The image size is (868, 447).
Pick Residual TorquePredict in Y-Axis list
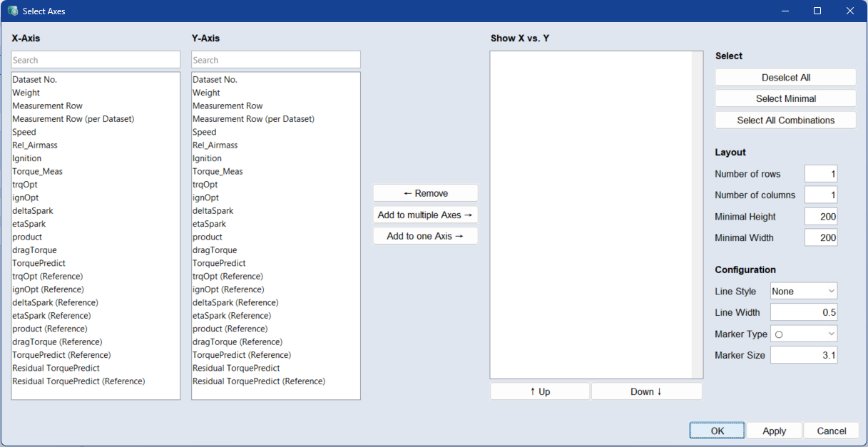pyautogui.click(x=236, y=368)
